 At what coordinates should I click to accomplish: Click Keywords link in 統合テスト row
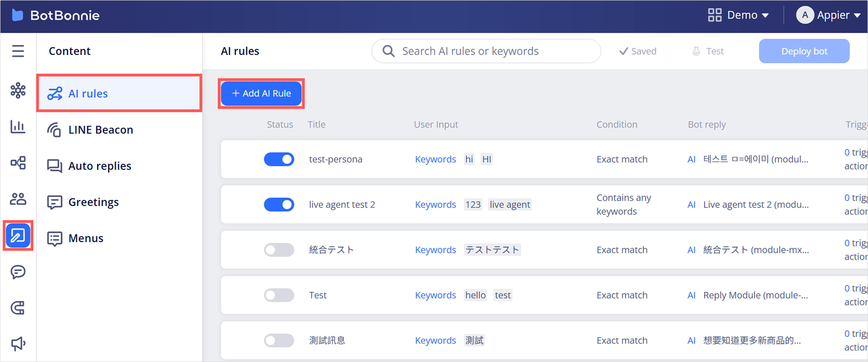(435, 250)
